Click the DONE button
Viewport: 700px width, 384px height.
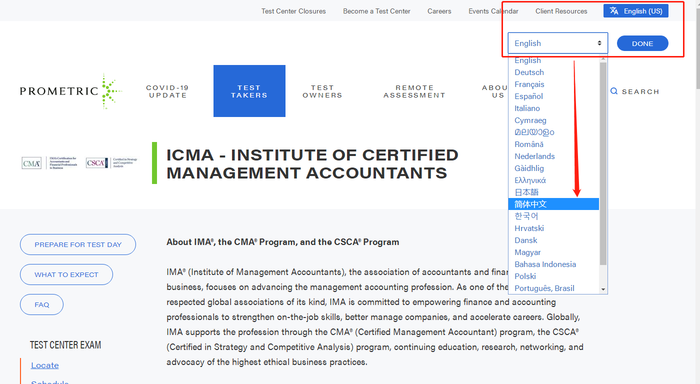click(x=642, y=43)
